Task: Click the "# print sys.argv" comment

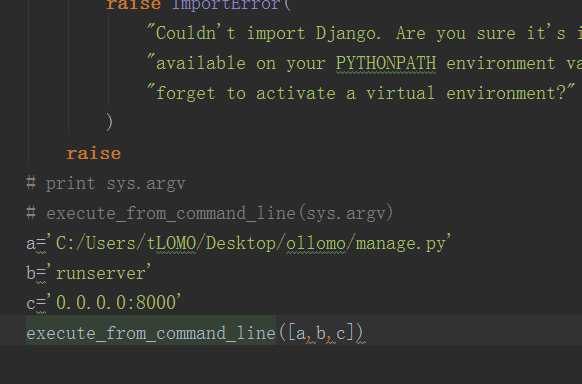Action: pyautogui.click(x=106, y=183)
